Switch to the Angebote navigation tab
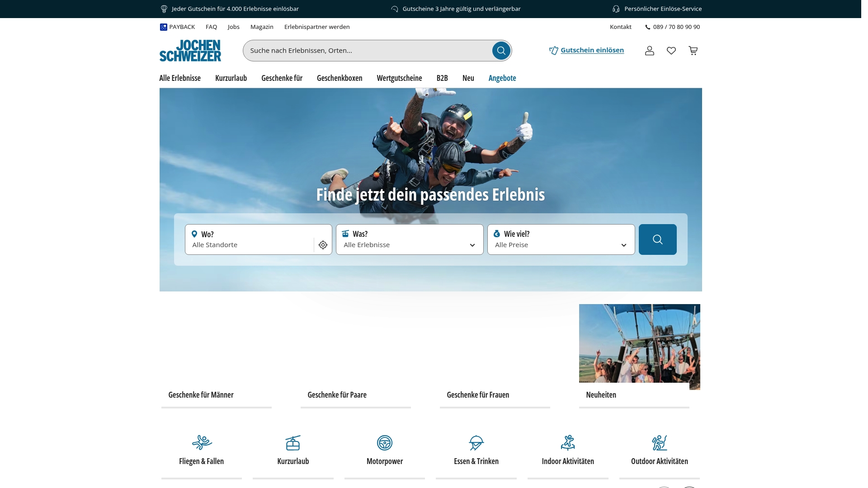The width and height of the screenshot is (868, 488). click(x=502, y=78)
